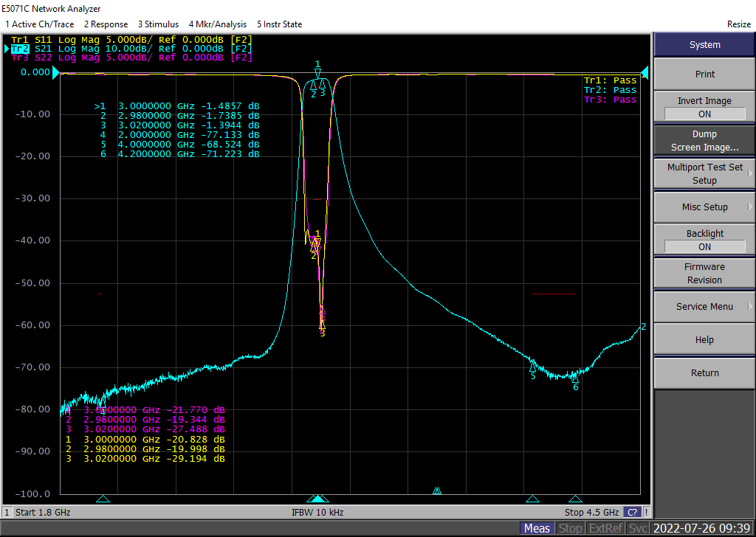Open the Mkr/Analysis menu
756x537 pixels.
click(x=217, y=24)
